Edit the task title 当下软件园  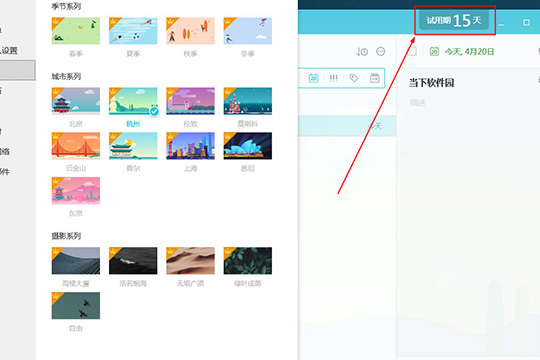point(432,83)
